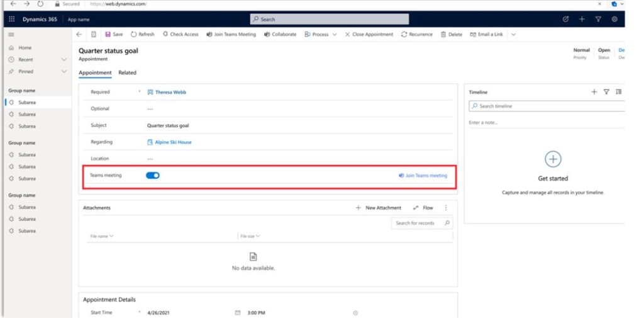Click the Normal priority header field

581,53
